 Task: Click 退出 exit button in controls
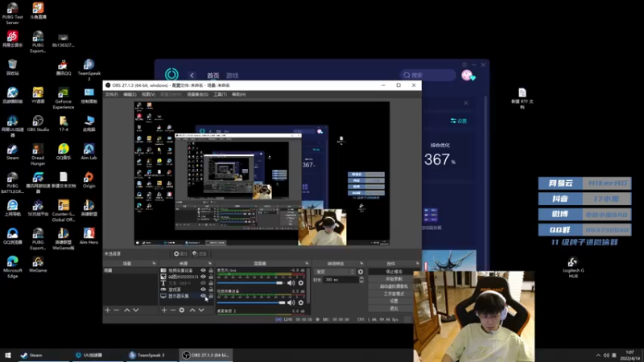tap(394, 308)
